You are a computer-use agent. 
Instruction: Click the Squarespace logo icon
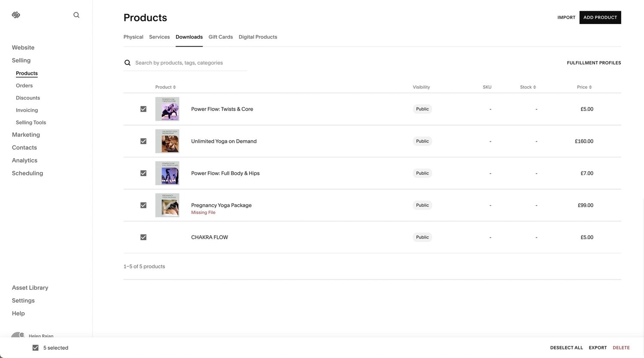(x=16, y=14)
